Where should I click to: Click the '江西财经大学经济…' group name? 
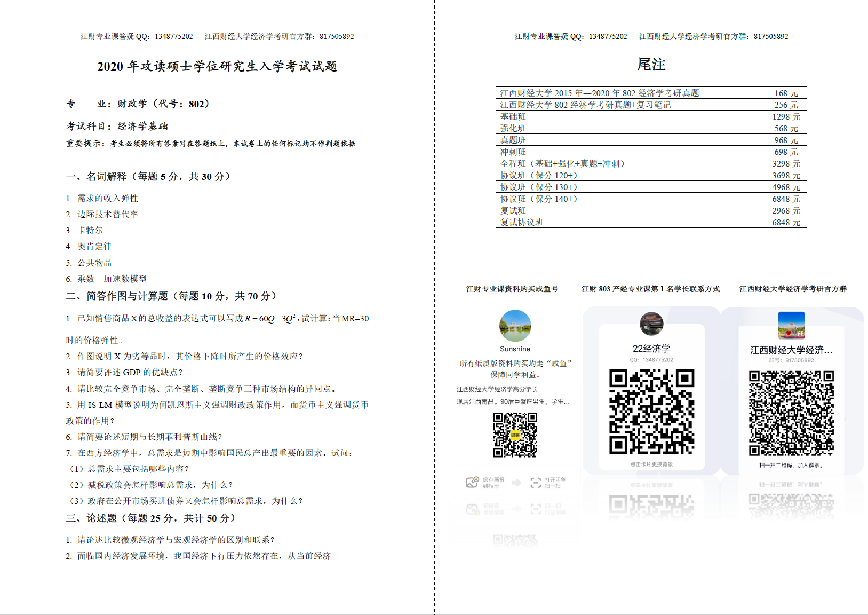791,350
